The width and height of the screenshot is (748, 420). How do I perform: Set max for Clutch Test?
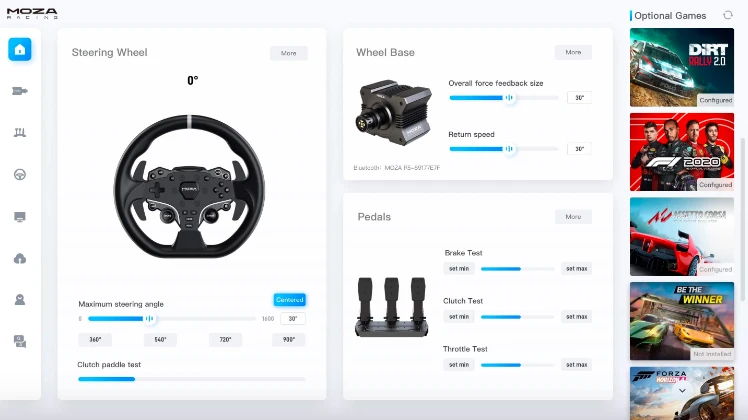tap(576, 316)
